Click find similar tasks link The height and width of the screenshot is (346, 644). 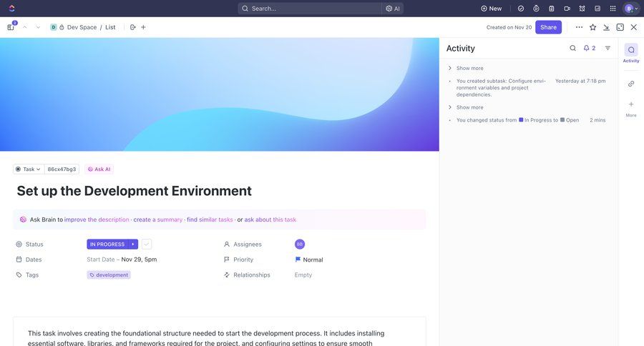pyautogui.click(x=210, y=219)
